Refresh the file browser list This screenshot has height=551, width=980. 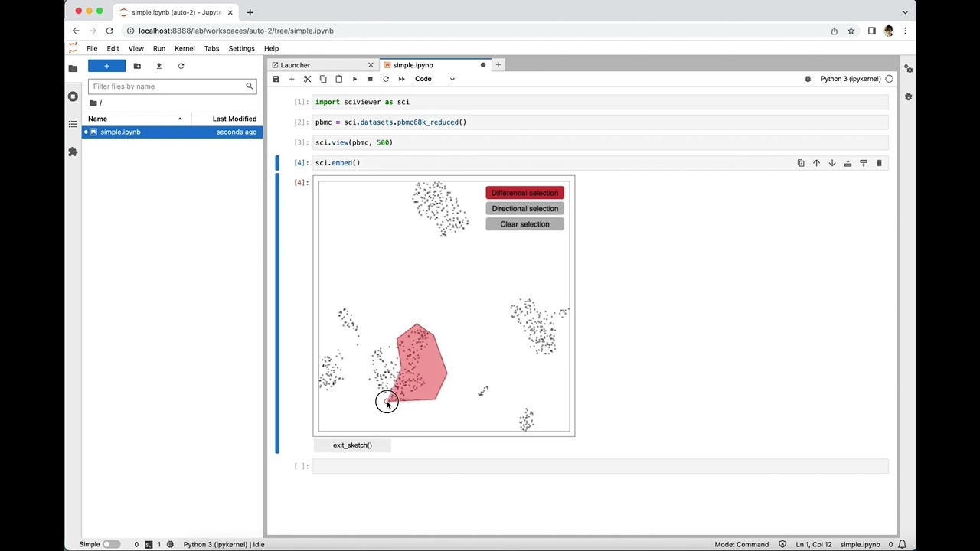[181, 66]
